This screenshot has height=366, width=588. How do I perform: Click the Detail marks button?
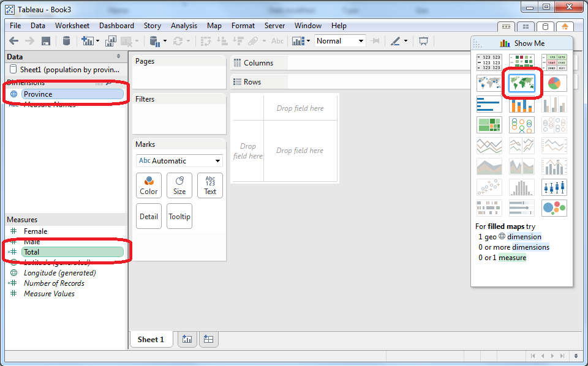click(x=149, y=216)
